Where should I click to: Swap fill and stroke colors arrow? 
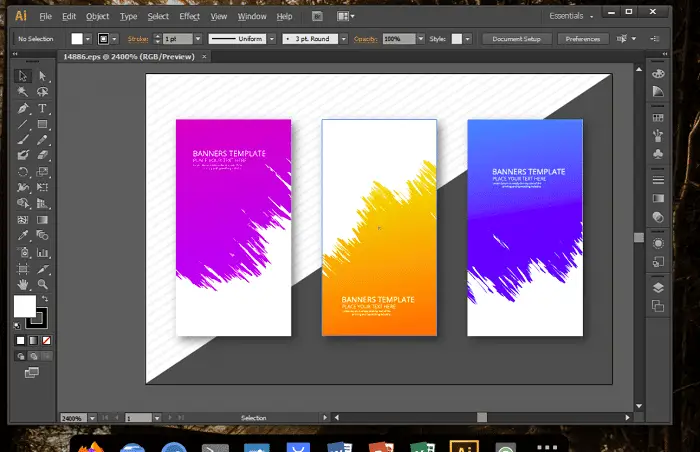(45, 298)
